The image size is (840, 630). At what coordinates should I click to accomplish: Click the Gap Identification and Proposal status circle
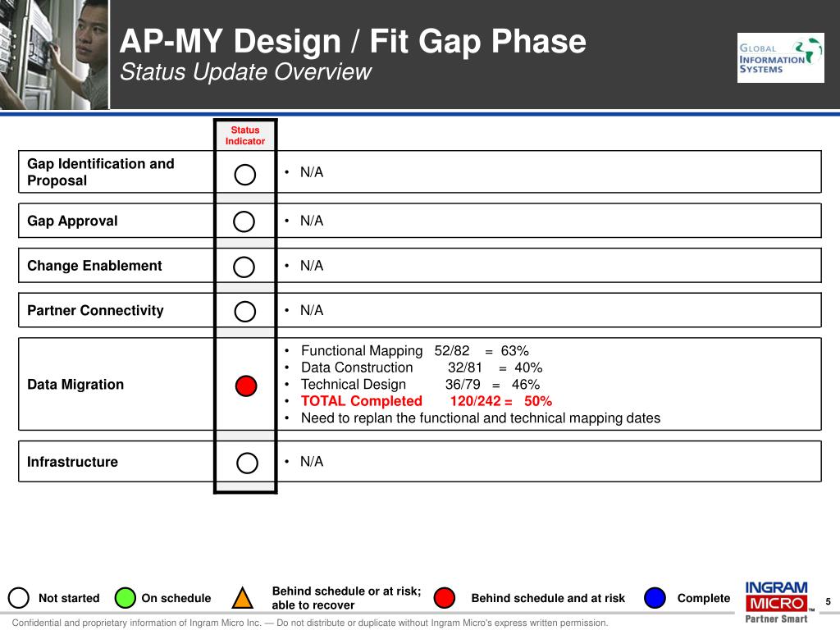244,175
